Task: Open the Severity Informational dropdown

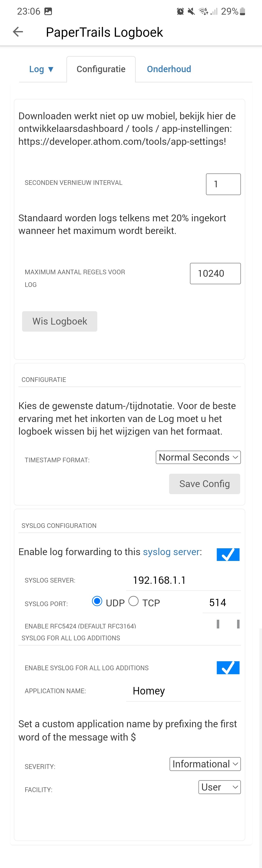Action: click(x=205, y=764)
